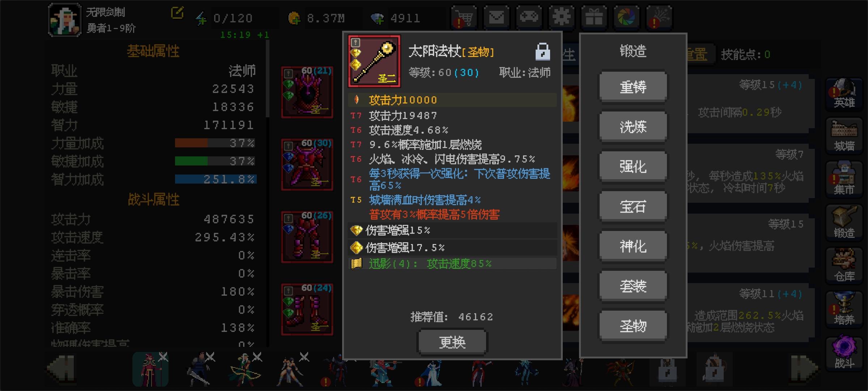Select the 重铸 forging option

(x=633, y=87)
